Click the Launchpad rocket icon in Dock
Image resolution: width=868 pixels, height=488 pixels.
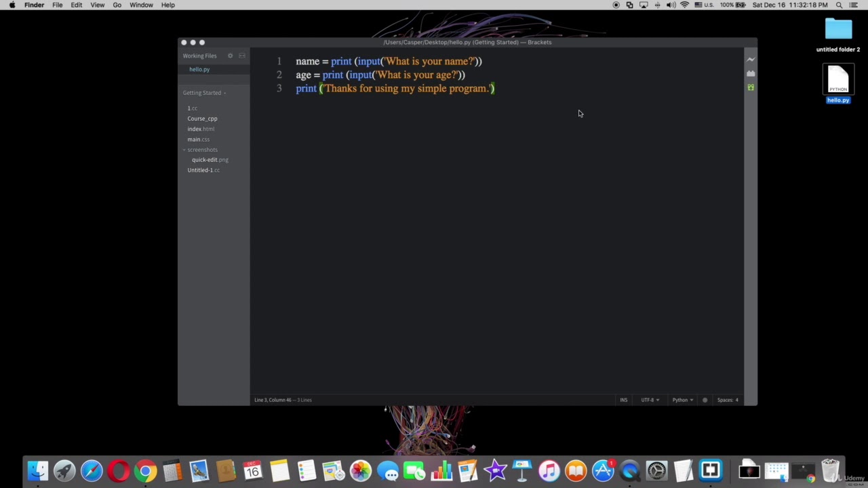(64, 471)
